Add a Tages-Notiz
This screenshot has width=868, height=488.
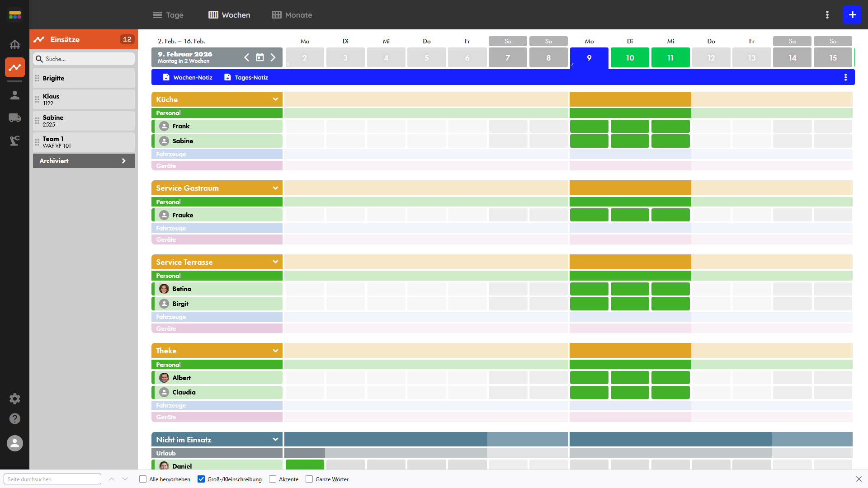[246, 77]
